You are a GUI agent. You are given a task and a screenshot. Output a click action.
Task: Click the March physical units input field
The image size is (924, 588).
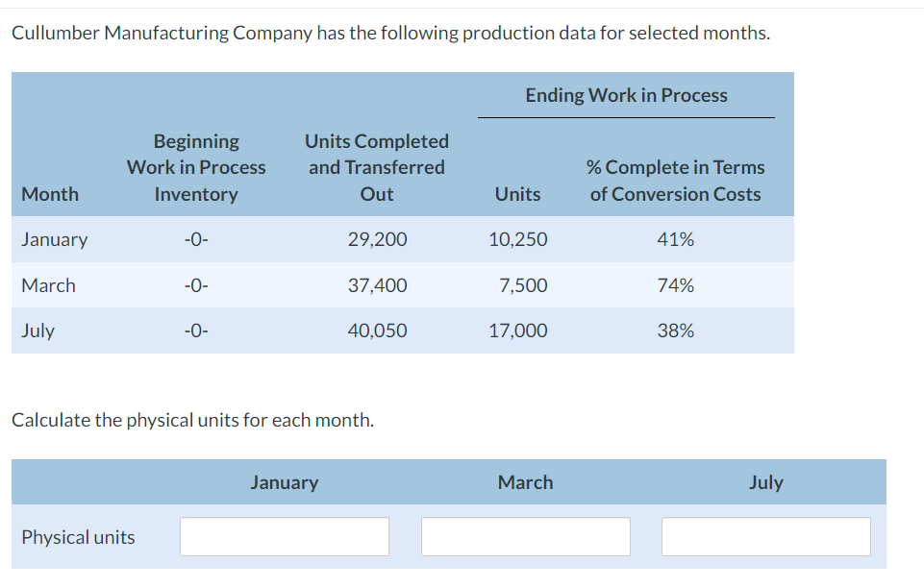[x=525, y=536]
